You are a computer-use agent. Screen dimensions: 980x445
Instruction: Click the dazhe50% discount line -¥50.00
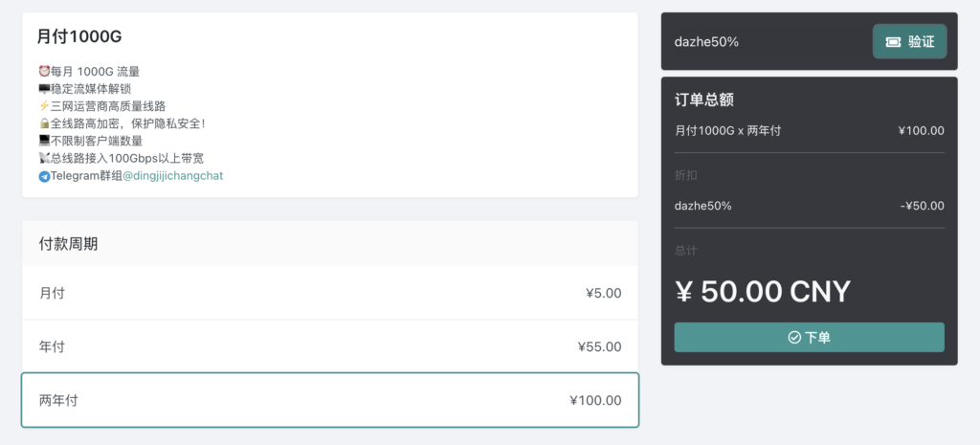810,206
